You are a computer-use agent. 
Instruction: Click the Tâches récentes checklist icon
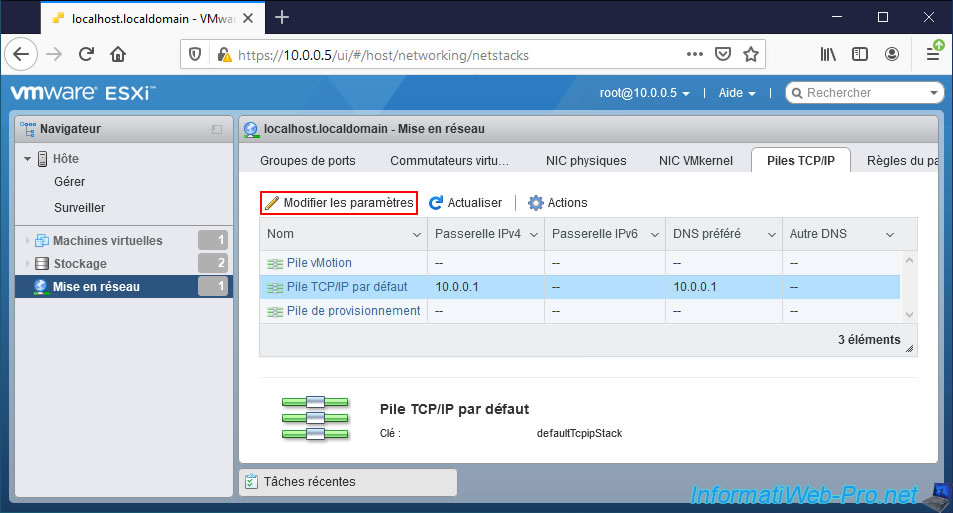251,482
